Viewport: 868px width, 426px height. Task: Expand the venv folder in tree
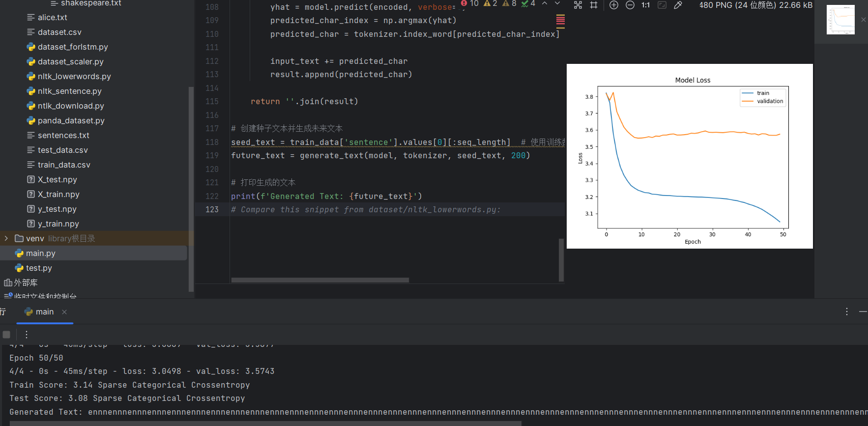[x=6, y=238]
